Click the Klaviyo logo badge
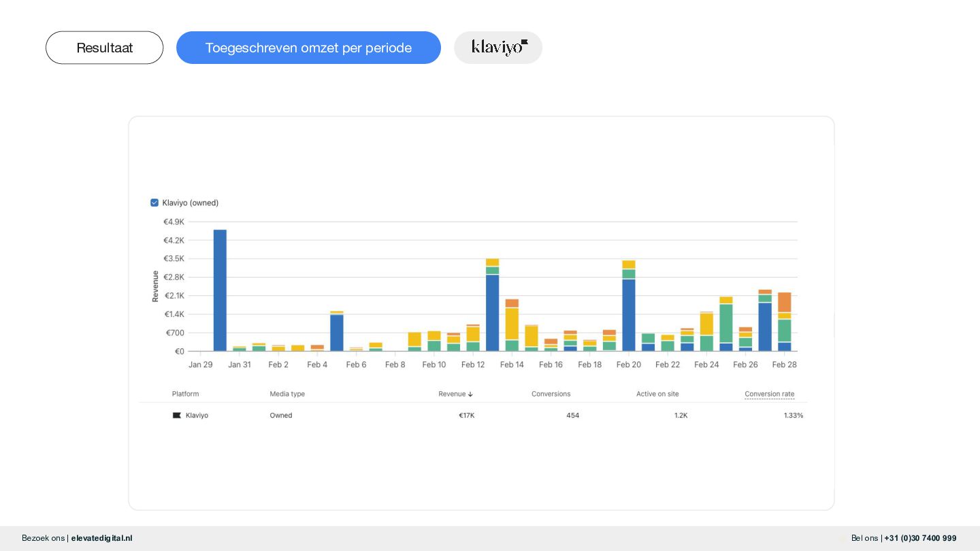The image size is (980, 551). pos(498,48)
